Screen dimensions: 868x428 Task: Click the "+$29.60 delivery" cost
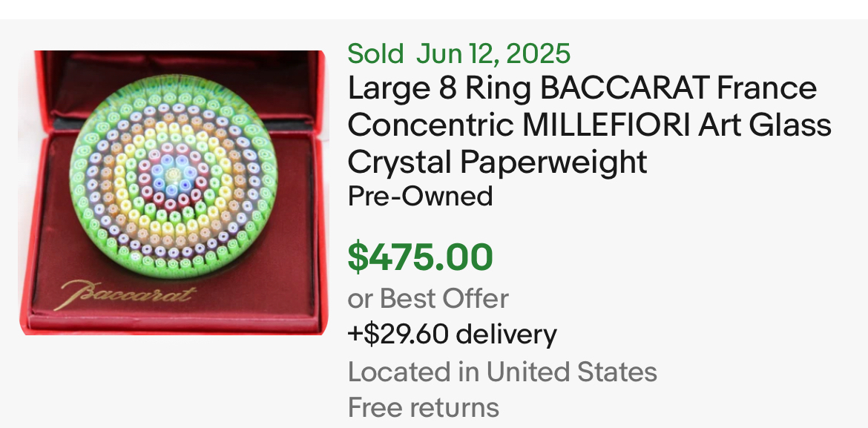[452, 335]
